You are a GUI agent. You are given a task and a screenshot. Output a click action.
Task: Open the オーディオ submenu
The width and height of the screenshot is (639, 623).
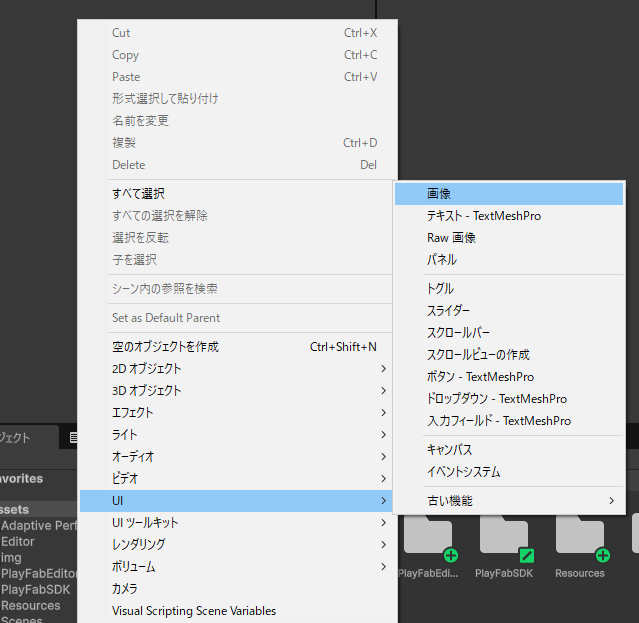coord(236,457)
